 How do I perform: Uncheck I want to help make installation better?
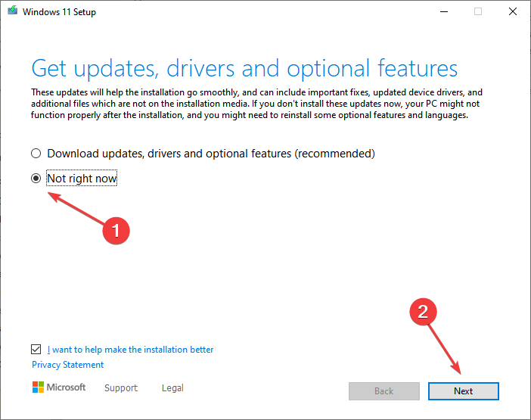coord(36,349)
